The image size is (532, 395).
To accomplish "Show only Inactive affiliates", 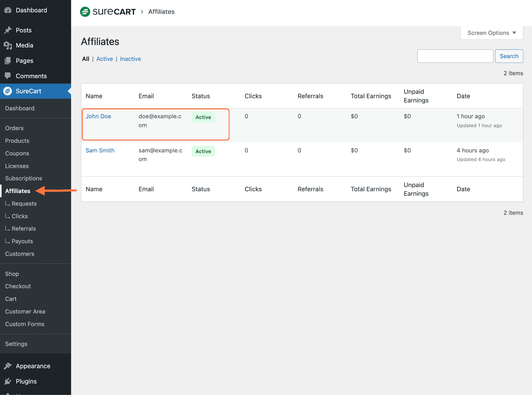I will tap(130, 58).
